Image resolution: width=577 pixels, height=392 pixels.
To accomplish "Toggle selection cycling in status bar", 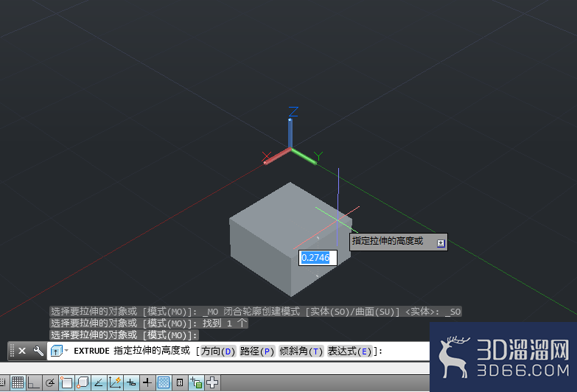I will coord(196,383).
